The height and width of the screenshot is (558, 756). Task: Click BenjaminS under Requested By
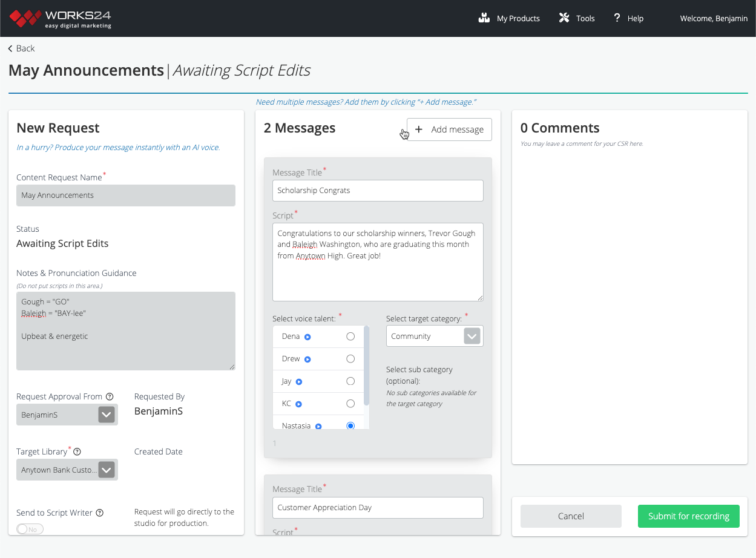[x=159, y=412]
